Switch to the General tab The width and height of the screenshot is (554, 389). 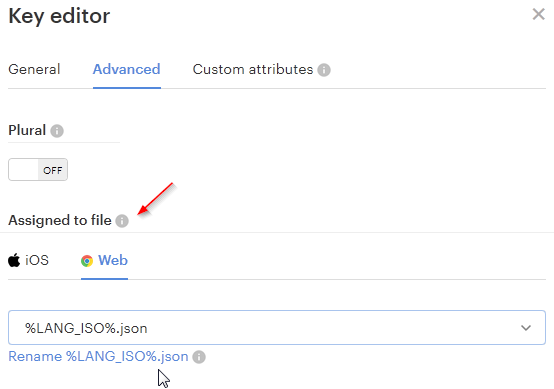pos(34,69)
